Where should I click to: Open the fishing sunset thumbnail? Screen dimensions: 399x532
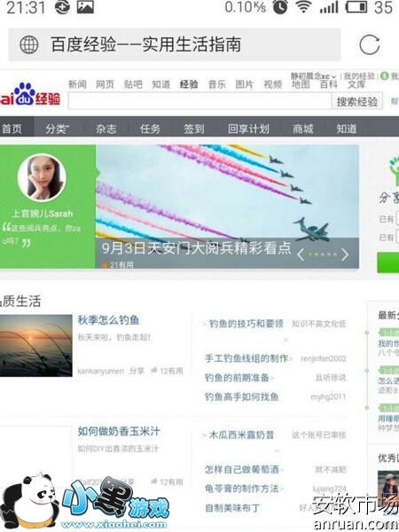[x=36, y=346]
